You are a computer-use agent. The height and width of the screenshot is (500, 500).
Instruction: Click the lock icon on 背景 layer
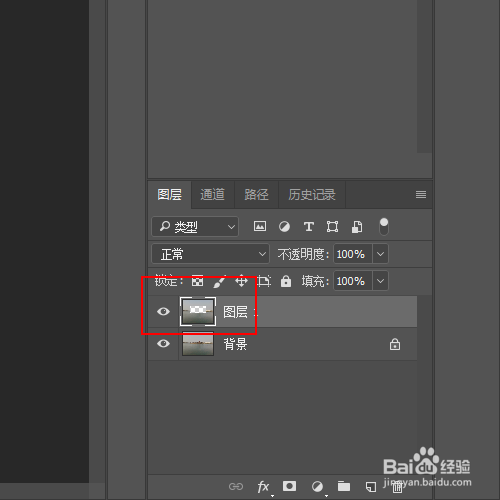click(x=395, y=344)
